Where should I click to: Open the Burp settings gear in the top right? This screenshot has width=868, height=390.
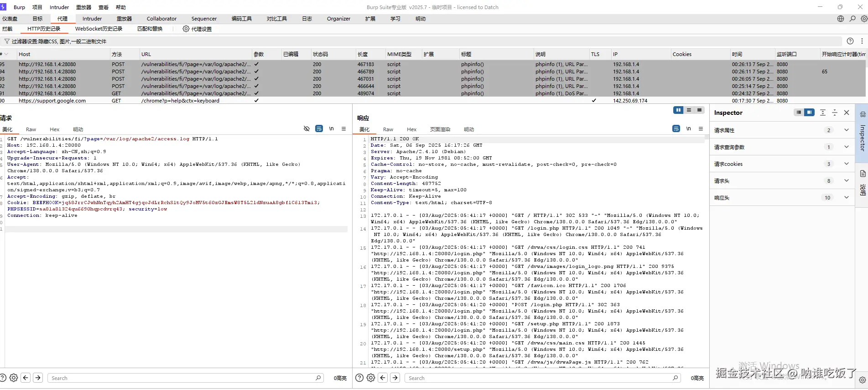point(864,19)
